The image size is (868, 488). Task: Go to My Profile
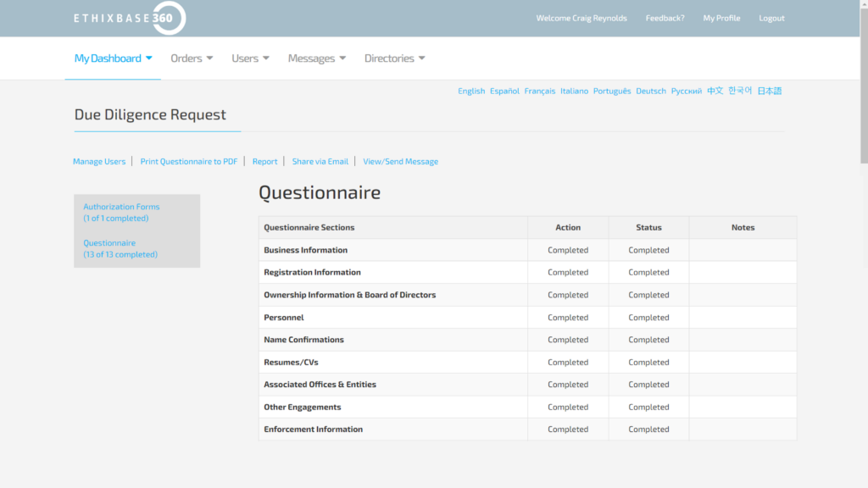[x=721, y=19]
